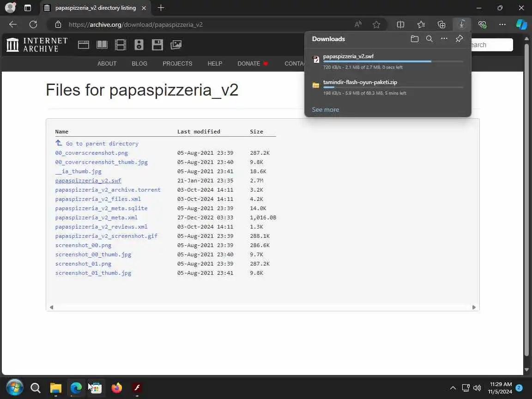532x399 pixels.
Task: Click papaspizzeria_v2.swf download progress bar
Action: tap(393, 61)
